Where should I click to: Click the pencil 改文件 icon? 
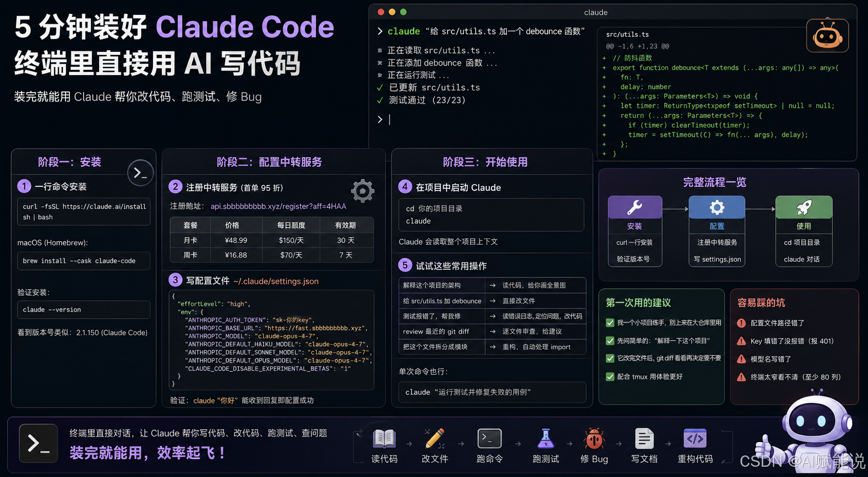point(435,439)
